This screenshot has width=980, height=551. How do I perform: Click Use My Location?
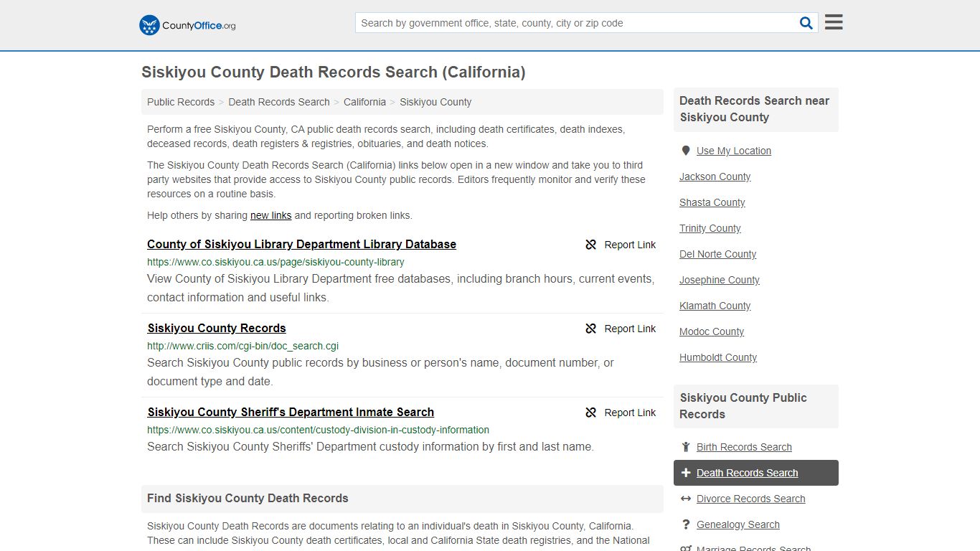click(734, 151)
